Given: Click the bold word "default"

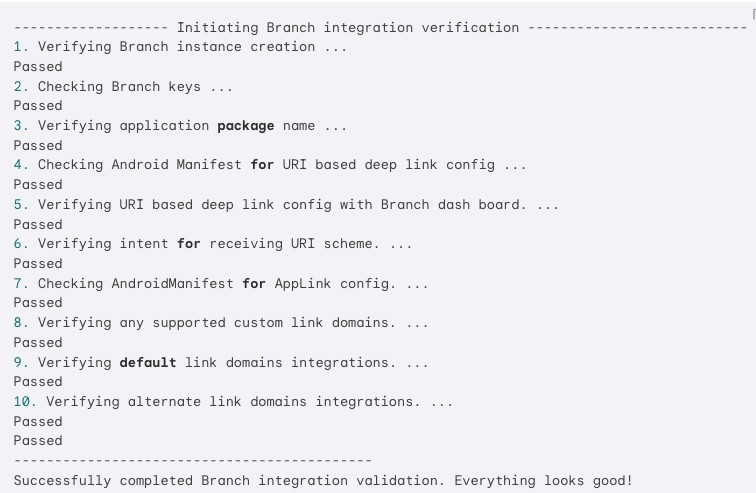Looking at the screenshot, I should pos(147,362).
